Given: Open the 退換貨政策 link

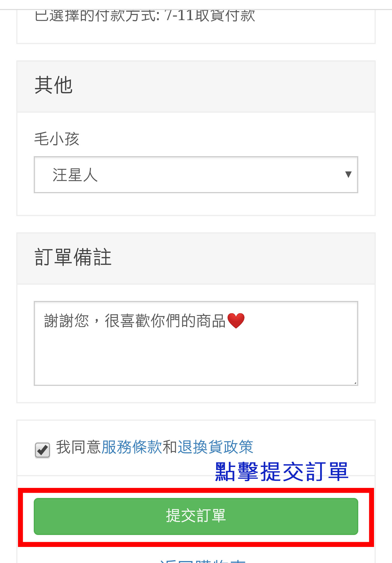Looking at the screenshot, I should click(215, 447).
